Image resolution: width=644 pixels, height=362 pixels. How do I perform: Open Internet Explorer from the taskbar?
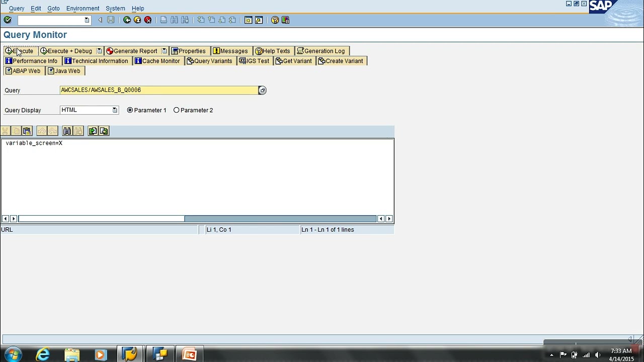43,354
